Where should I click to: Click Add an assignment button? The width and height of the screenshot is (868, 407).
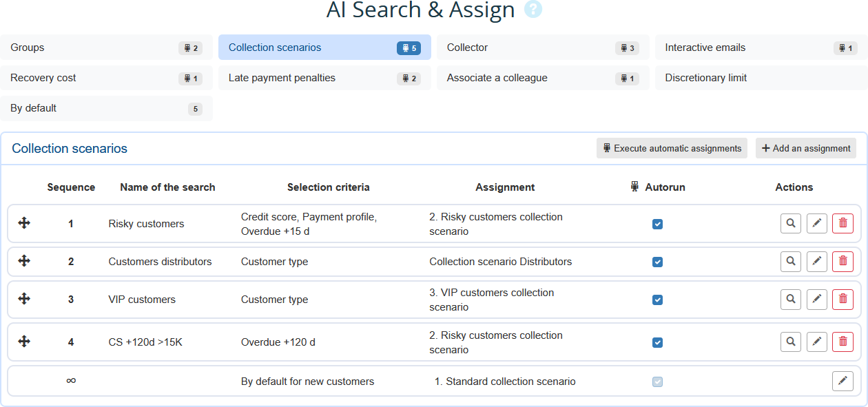(x=805, y=148)
